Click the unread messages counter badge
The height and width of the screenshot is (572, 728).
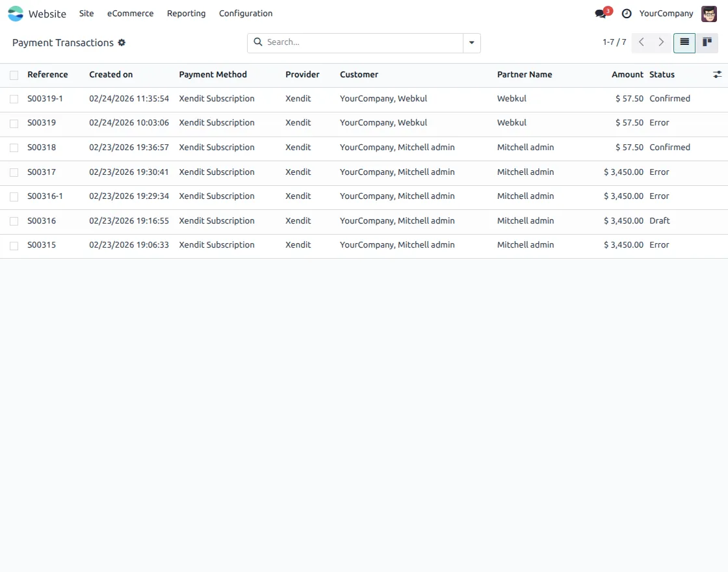point(606,9)
